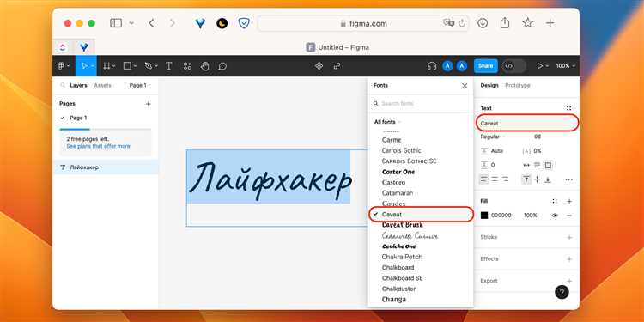Image resolution: width=644 pixels, height=322 pixels.
Task: Click the Share button
Action: [x=485, y=66]
